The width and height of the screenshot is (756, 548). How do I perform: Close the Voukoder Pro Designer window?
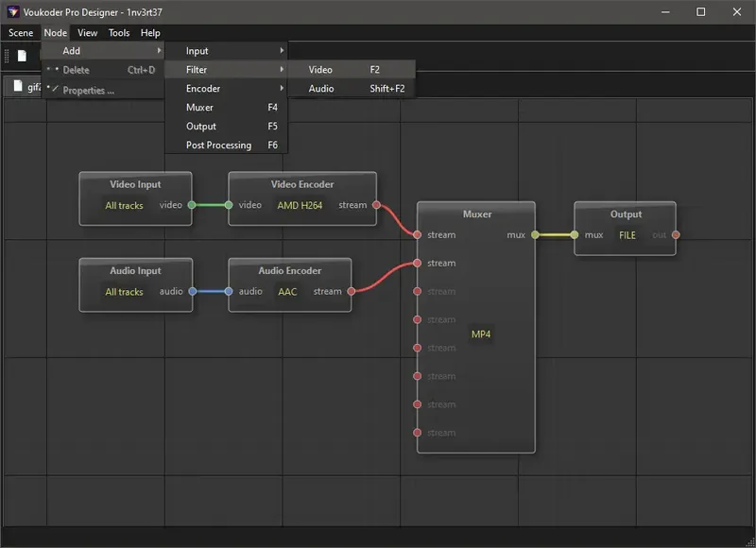click(737, 12)
